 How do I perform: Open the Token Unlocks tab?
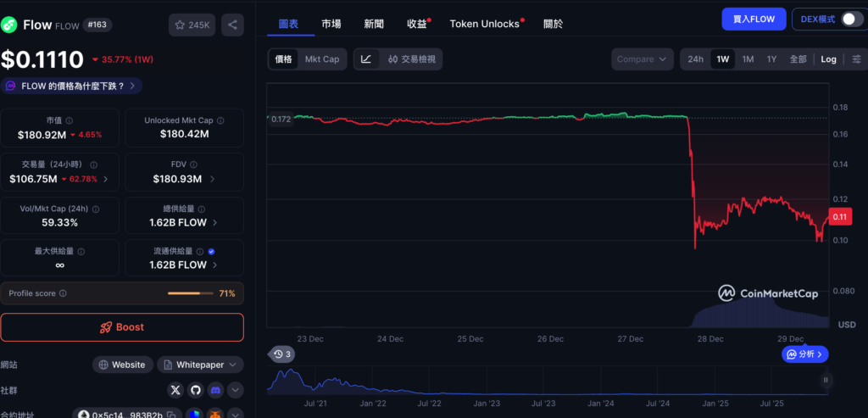[x=484, y=24]
